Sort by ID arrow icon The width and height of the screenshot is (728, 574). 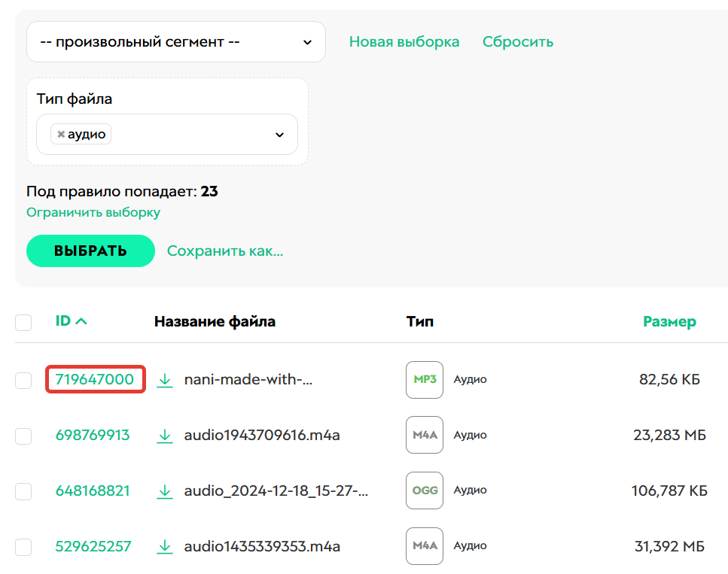coord(81,321)
